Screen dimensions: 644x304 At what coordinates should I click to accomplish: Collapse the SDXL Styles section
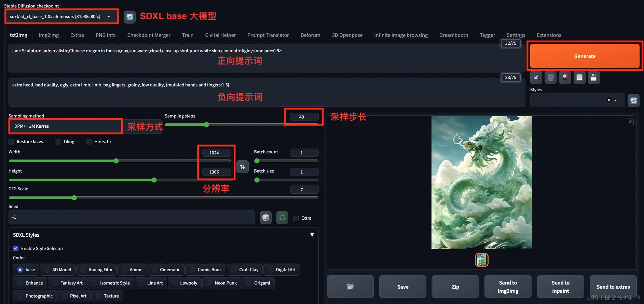tap(312, 235)
